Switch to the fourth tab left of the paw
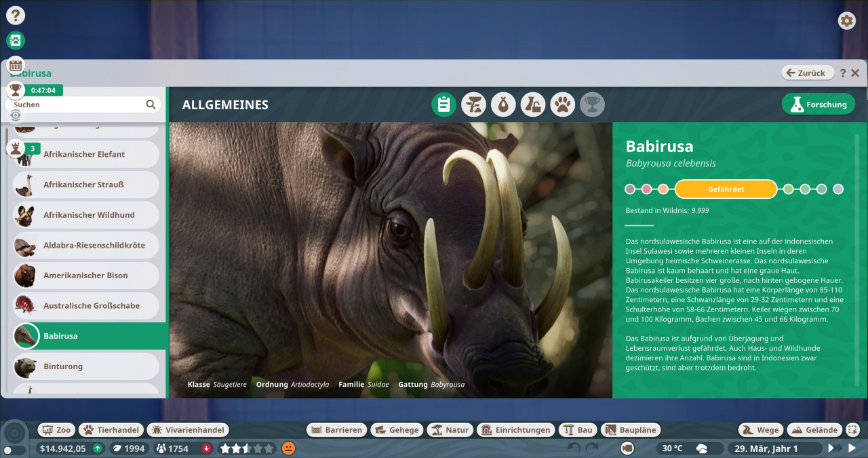The height and width of the screenshot is (458, 868). [x=533, y=104]
